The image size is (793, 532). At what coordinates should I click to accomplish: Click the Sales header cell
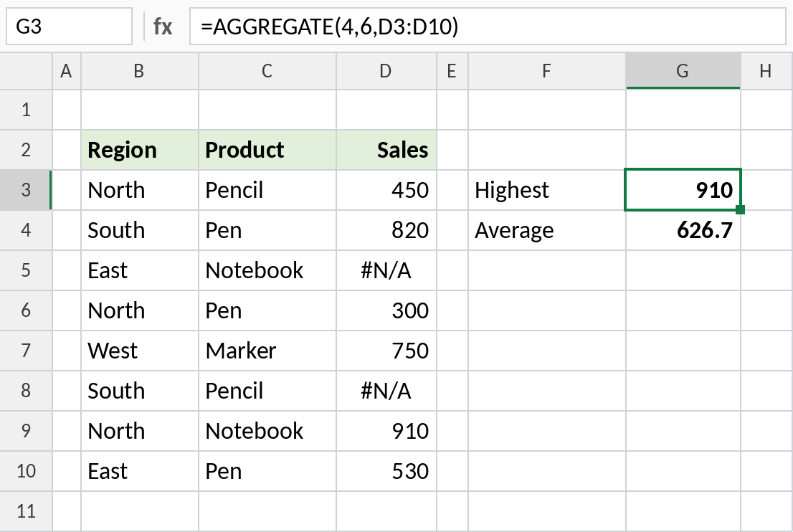pos(386,150)
